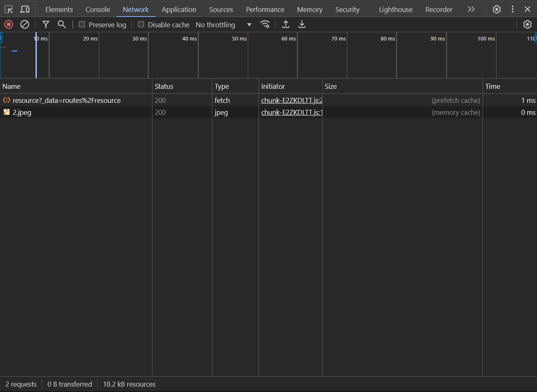Open the DevTools three-dot menu

(513, 9)
